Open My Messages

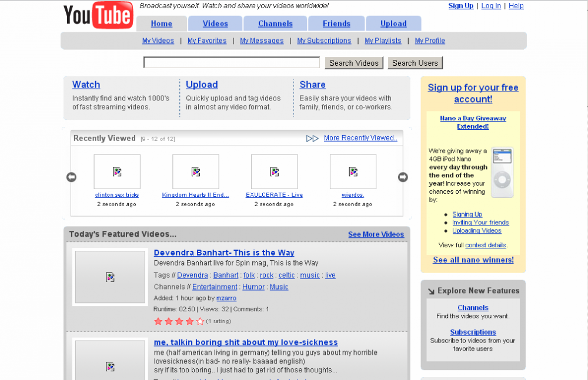[x=262, y=41]
